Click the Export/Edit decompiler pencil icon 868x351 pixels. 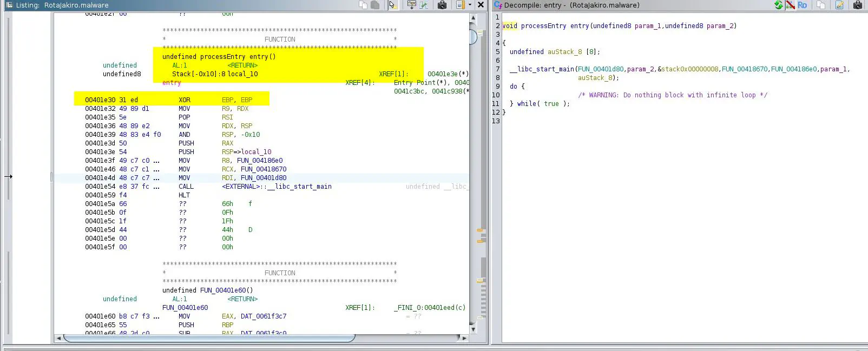(839, 5)
